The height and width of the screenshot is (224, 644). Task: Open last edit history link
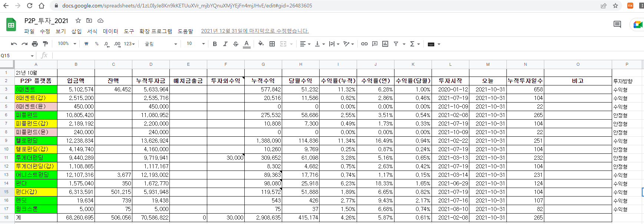(255, 31)
